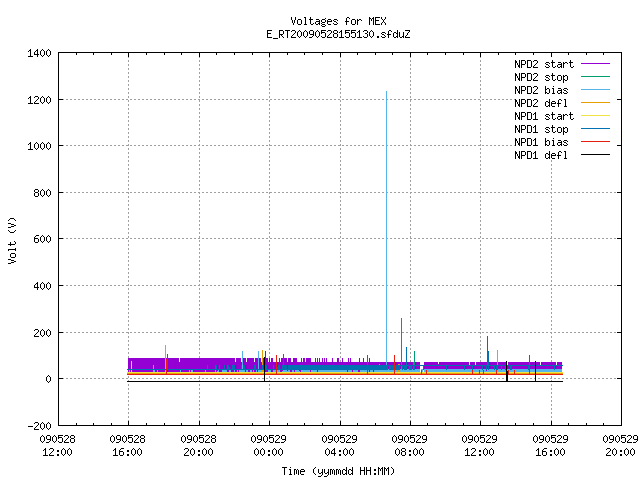Screen dimensions: 640x480
Task: Click the 1200 y-axis tick label
Action: coord(39,100)
